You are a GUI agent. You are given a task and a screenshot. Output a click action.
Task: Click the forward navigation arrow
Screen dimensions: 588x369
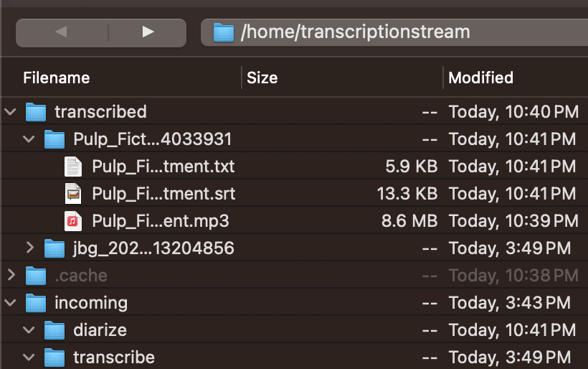tap(148, 32)
